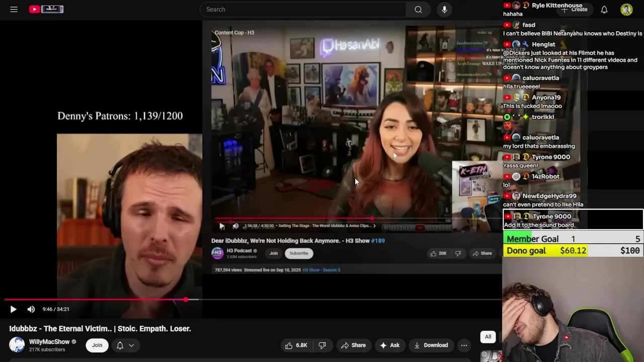Open WillyMacShow channel avatar
The width and height of the screenshot is (644, 362).
click(17, 345)
